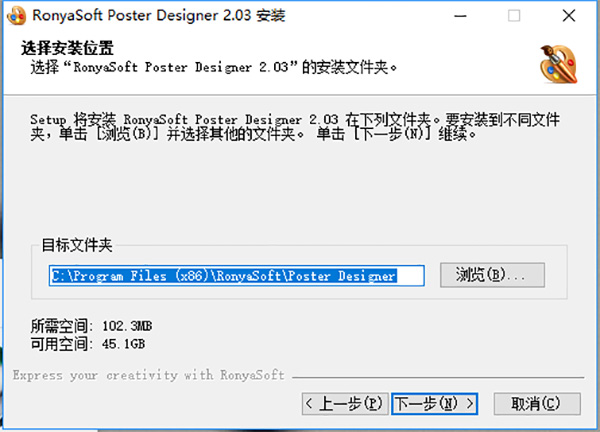
Task: Click 'Express your creativity with RonyaSoft' text
Action: [x=148, y=375]
